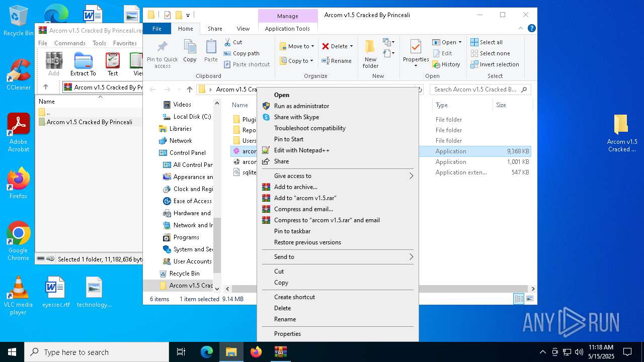The width and height of the screenshot is (644, 362).
Task: Open the File tab in Explorer
Action: pos(157,29)
